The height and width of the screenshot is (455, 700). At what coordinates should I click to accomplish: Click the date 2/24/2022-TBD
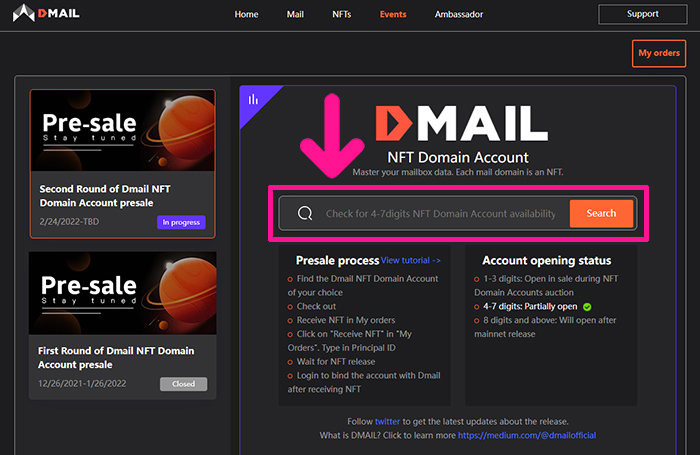(69, 221)
